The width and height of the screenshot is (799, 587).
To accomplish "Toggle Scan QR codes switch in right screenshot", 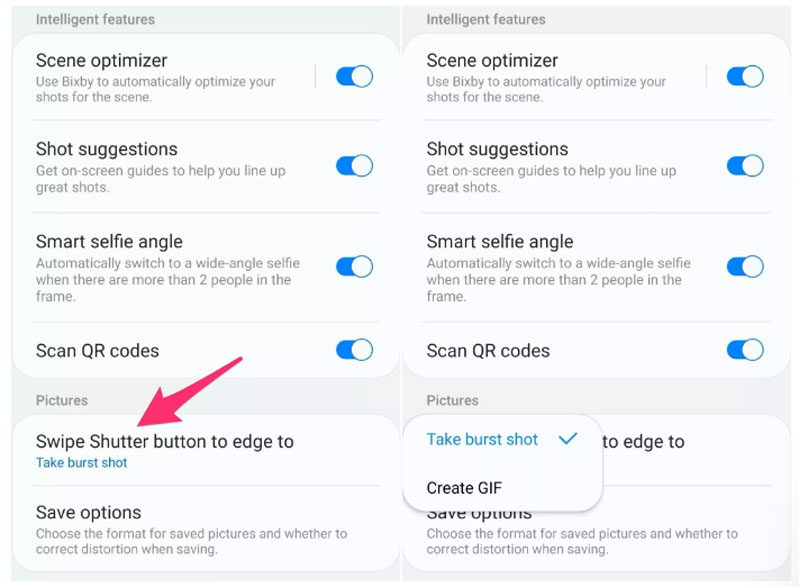I will pyautogui.click(x=745, y=350).
